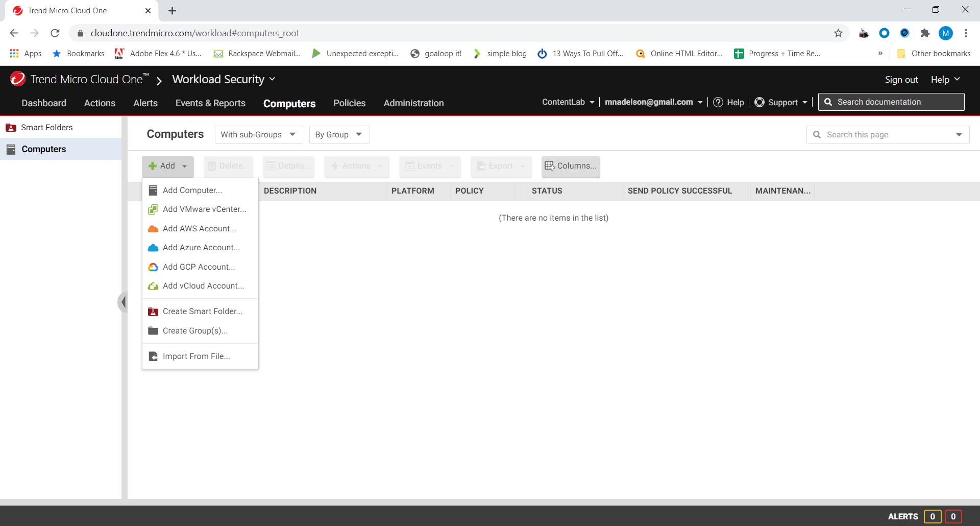980x526 pixels.
Task: Click the circled question mark Help icon
Action: coord(718,102)
